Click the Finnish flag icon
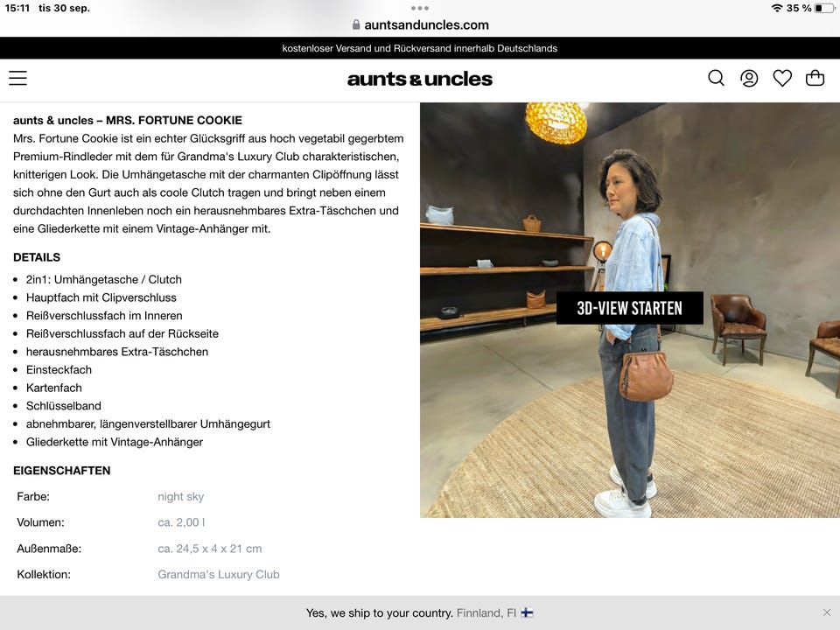 point(527,612)
